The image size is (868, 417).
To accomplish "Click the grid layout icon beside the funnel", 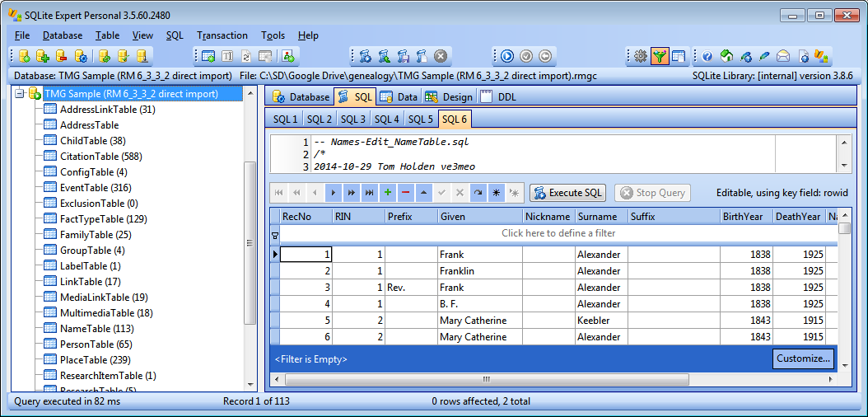I will click(678, 56).
